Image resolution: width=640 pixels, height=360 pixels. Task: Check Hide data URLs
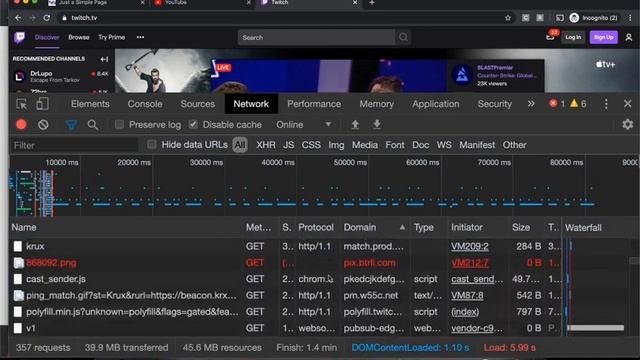pyautogui.click(x=151, y=144)
